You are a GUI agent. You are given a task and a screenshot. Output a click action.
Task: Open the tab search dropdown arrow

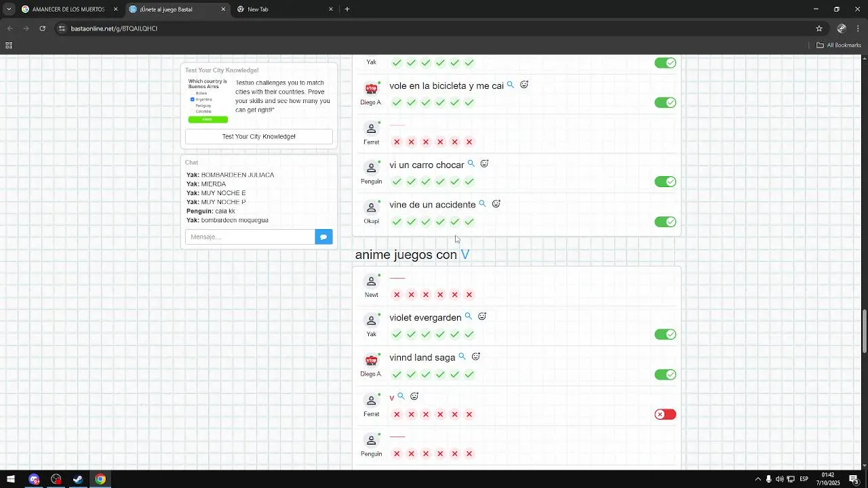[9, 9]
